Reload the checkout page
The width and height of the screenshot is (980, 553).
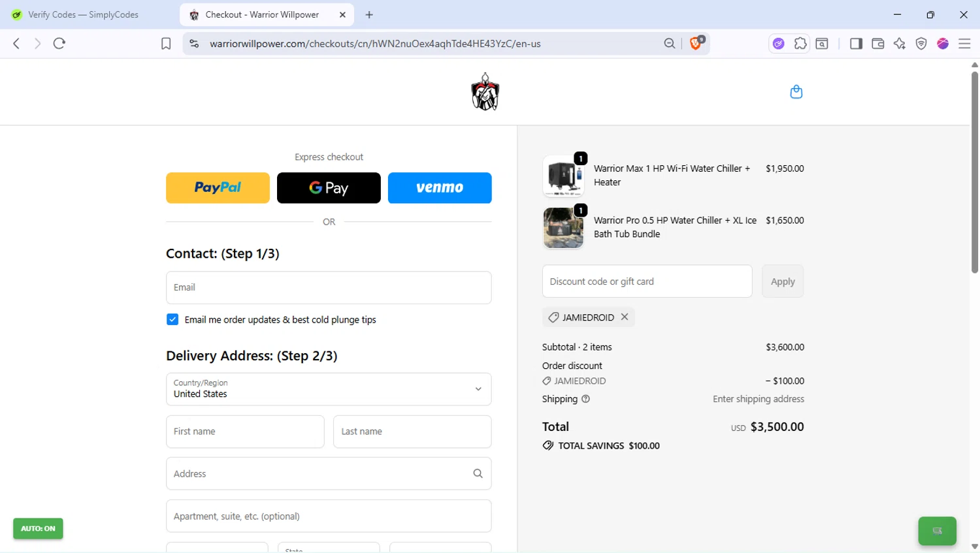[59, 44]
